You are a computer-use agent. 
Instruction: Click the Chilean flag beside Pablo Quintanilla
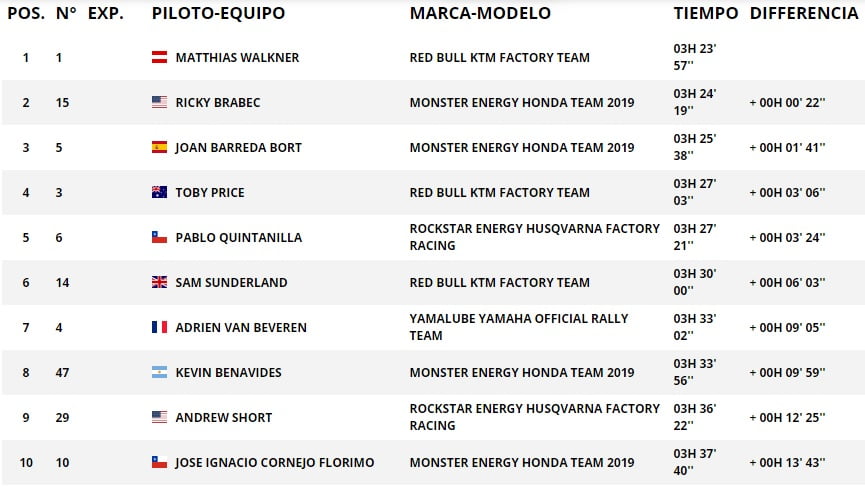(159, 237)
